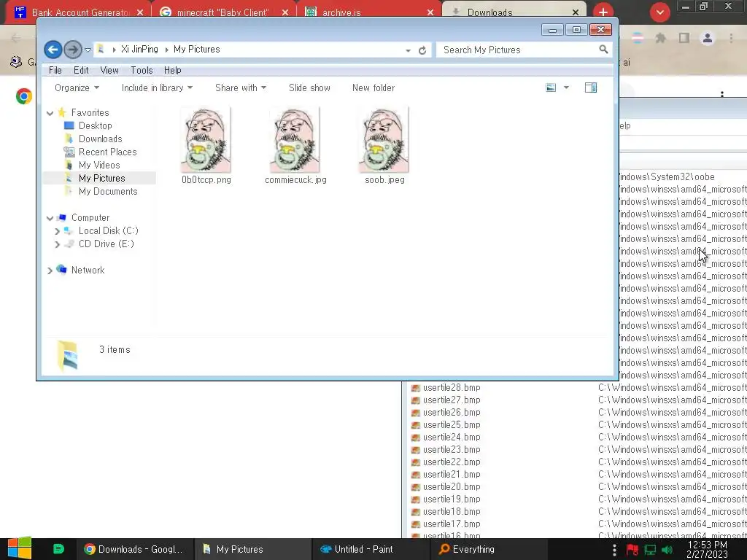Open the view options dropdown arrow
This screenshot has height=560, width=747.
(566, 87)
